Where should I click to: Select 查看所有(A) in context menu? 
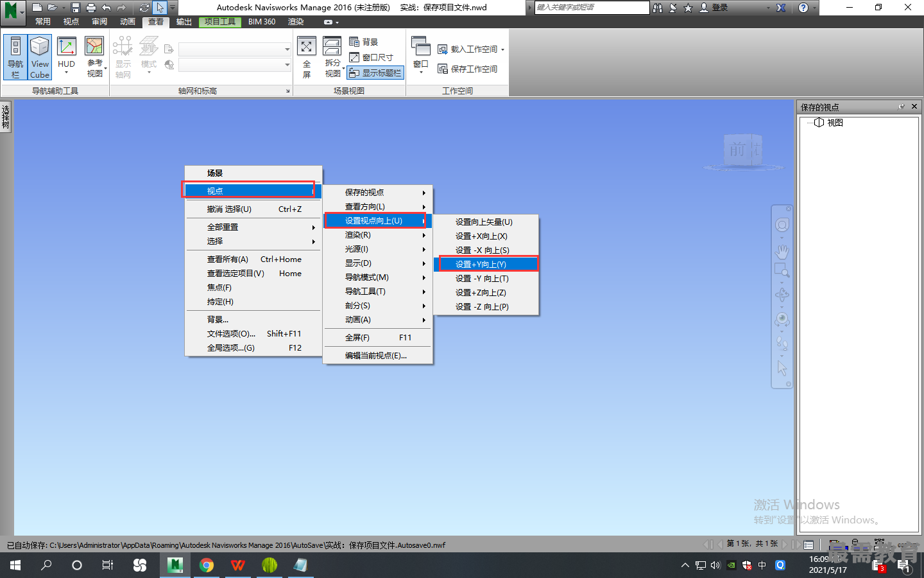coord(253,259)
